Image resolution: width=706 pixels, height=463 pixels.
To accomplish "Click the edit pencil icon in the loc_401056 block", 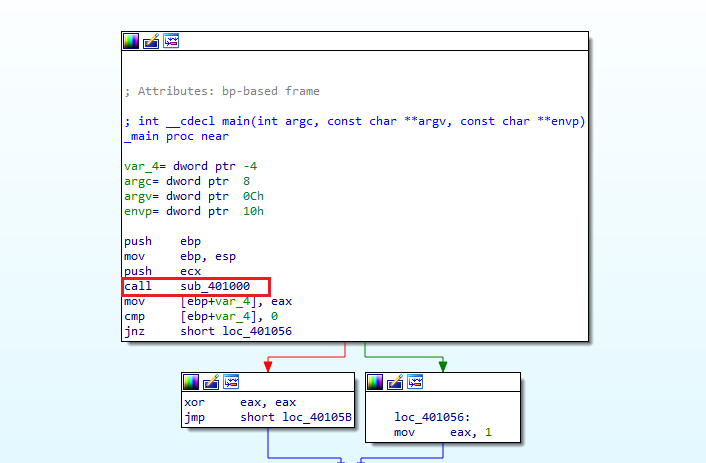I will pos(395,382).
